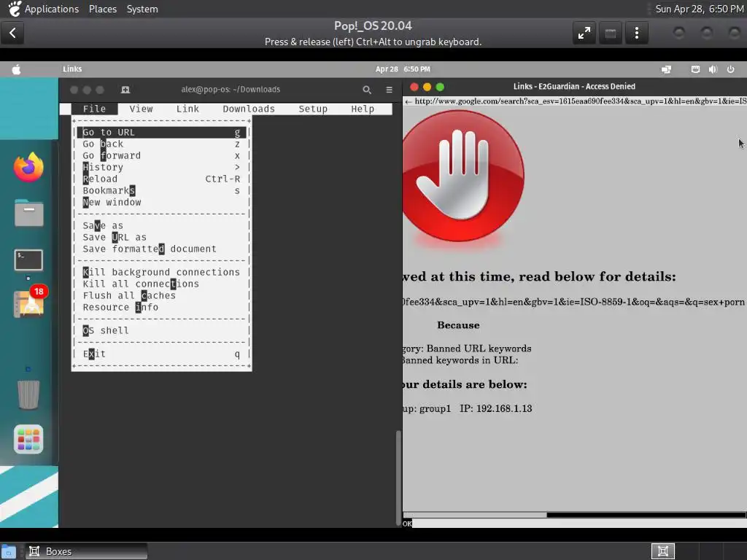Launch Terminal from the dock
The height and width of the screenshot is (560, 747).
[x=28, y=260]
